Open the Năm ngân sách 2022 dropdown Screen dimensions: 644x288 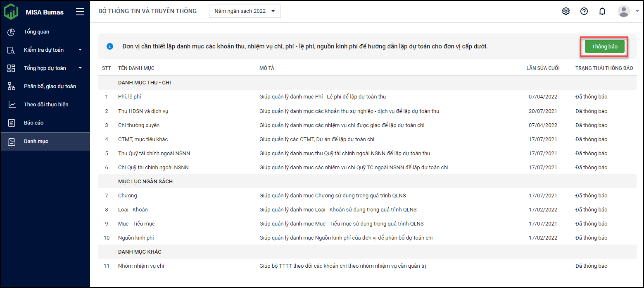[245, 11]
